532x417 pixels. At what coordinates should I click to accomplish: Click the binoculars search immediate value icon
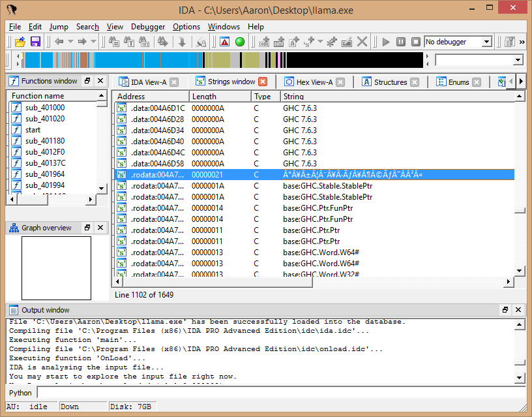(114, 42)
